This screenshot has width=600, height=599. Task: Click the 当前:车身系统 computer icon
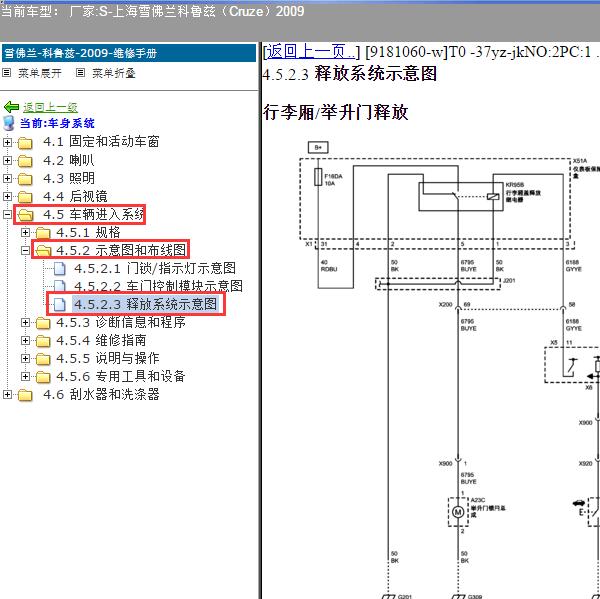click(8, 123)
